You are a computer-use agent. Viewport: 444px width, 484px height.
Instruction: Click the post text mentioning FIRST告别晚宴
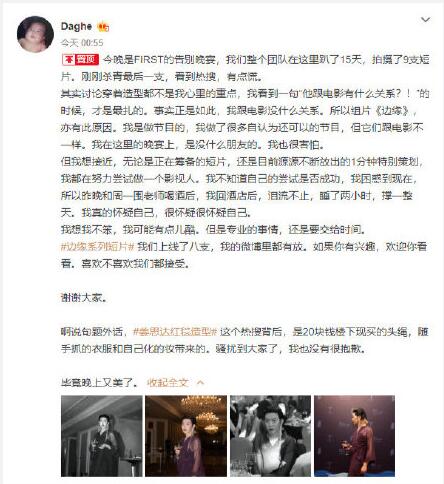245,68
